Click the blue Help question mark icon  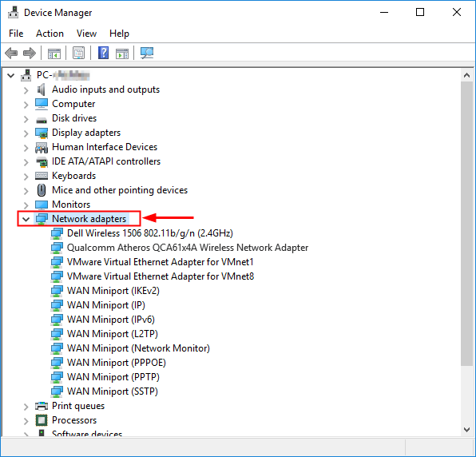(103, 53)
